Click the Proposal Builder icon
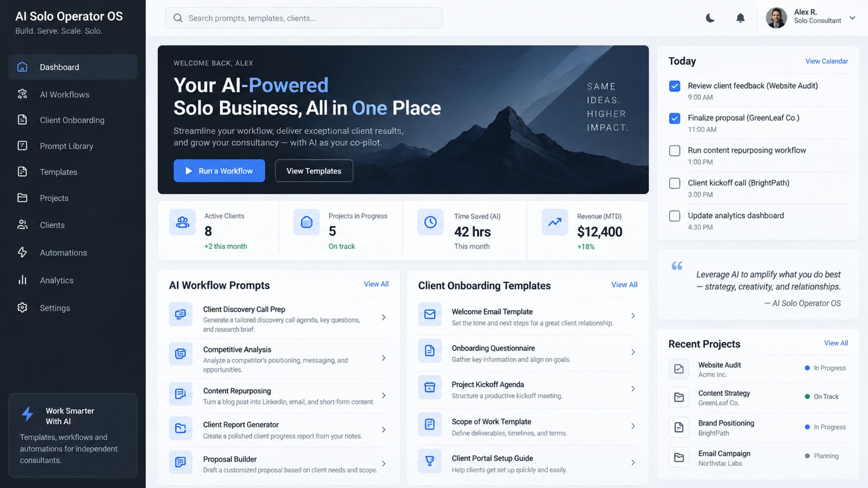The image size is (868, 488). pyautogui.click(x=181, y=462)
